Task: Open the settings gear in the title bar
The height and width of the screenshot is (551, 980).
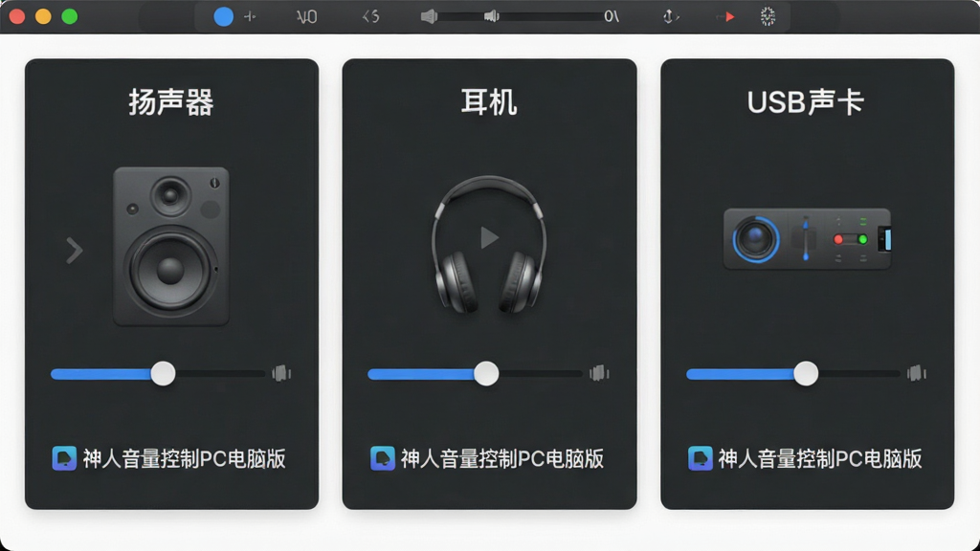Action: point(768,16)
